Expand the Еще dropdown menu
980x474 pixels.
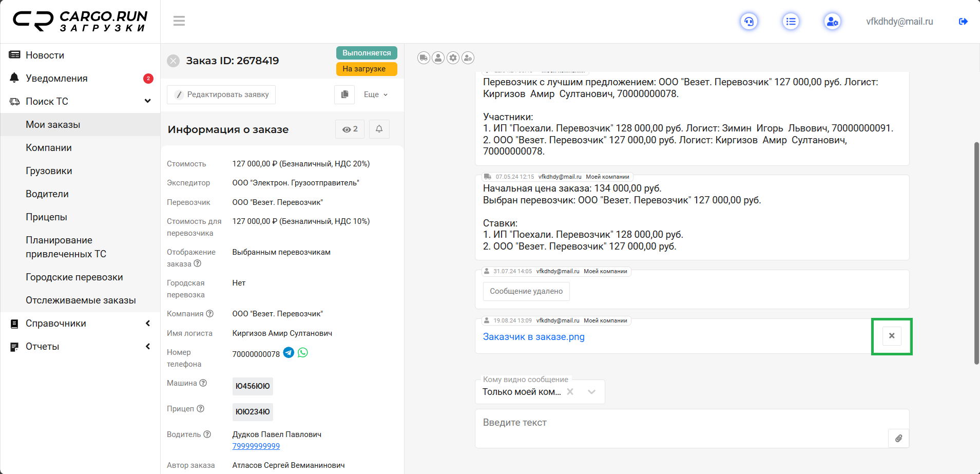(376, 94)
